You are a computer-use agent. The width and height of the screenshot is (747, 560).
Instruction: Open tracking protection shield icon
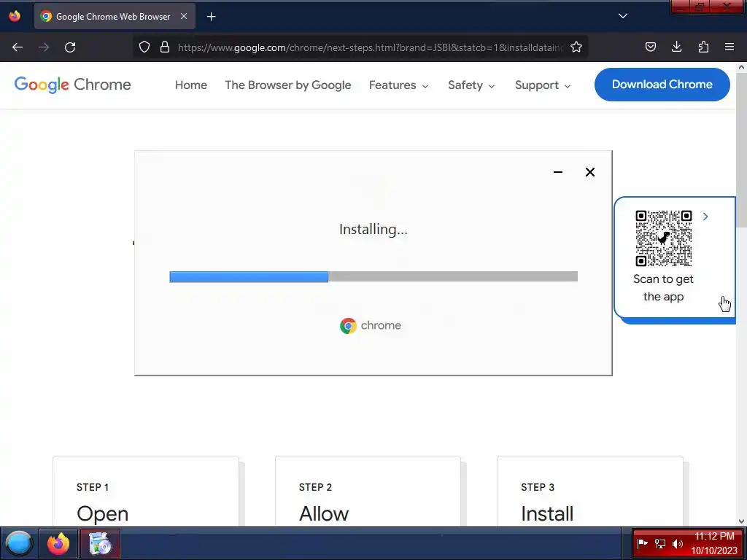[144, 47]
